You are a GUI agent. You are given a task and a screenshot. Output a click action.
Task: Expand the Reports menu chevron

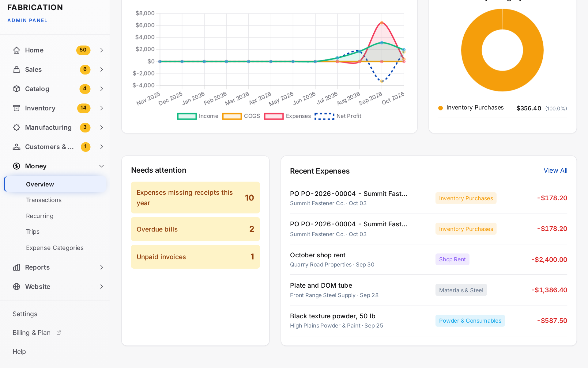tap(101, 267)
